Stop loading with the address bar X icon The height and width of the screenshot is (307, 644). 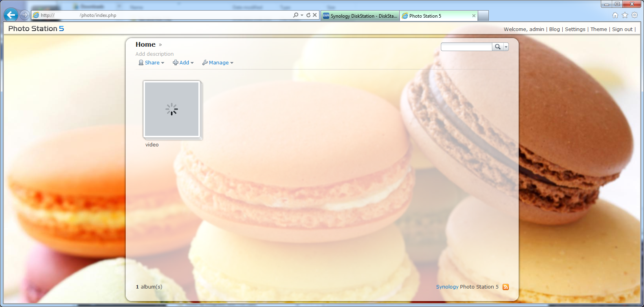pos(315,15)
